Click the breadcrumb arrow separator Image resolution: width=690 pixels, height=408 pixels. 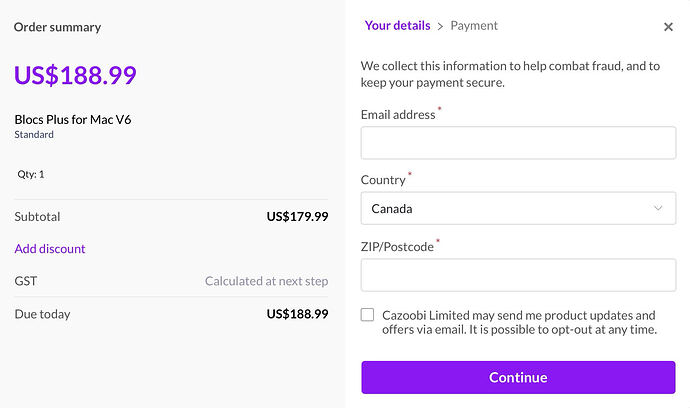click(x=440, y=26)
